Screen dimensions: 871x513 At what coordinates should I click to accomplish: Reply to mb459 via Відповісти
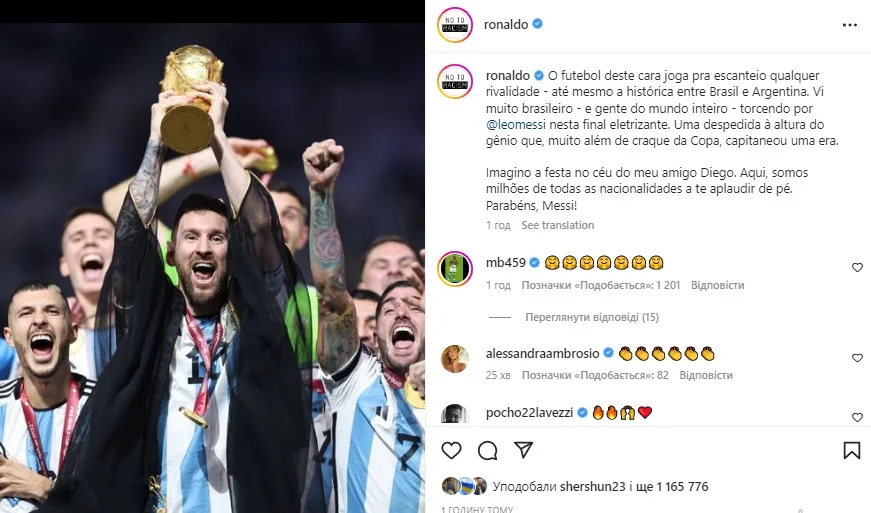point(717,285)
